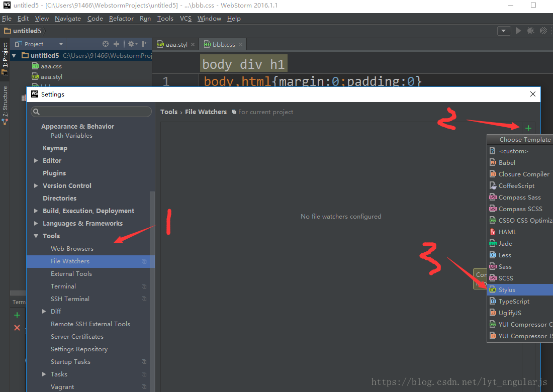Pick the CoffeeScript template
The width and height of the screenshot is (553, 392).
tap(520, 186)
